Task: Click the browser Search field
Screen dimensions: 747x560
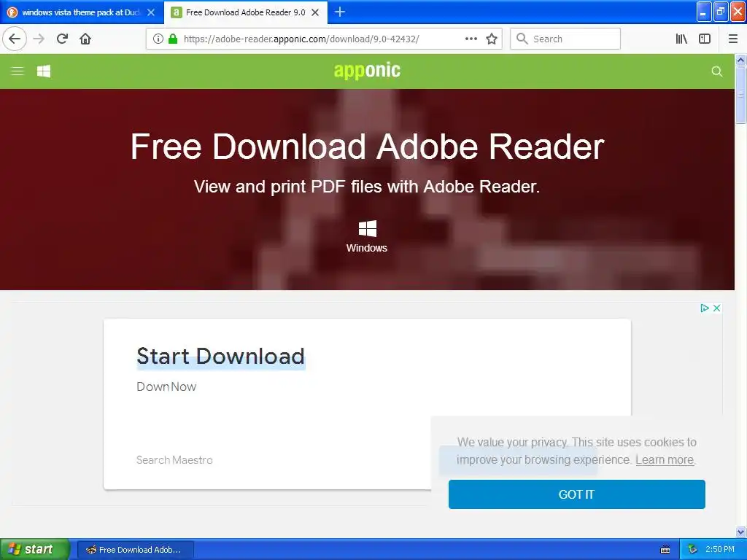Action: point(565,39)
